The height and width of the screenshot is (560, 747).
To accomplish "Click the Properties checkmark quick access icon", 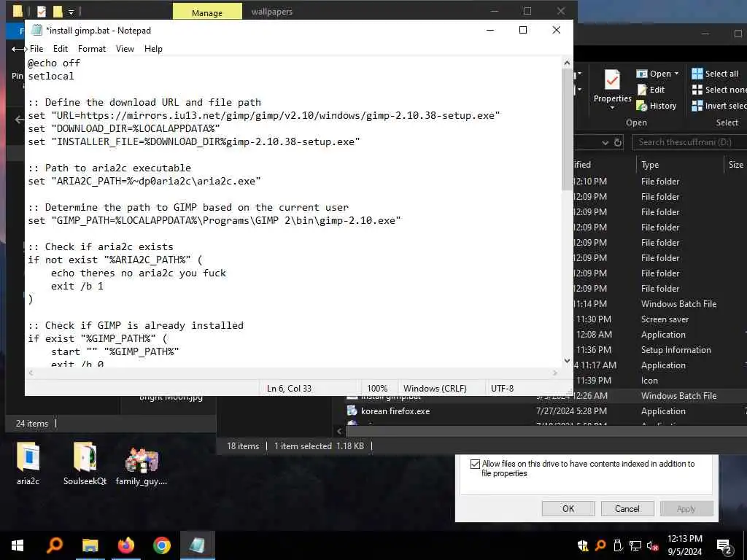I will (42, 11).
